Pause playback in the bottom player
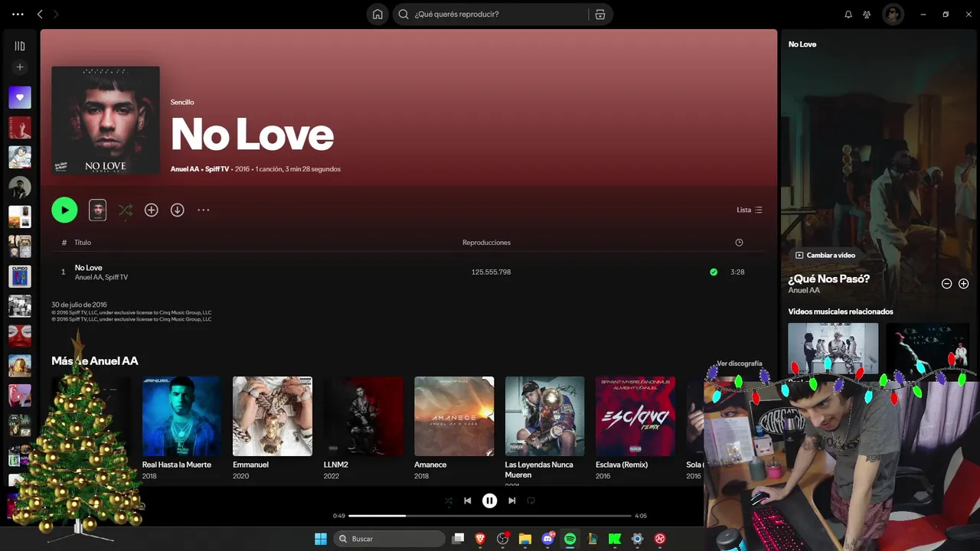Viewport: 980px width, 551px height. [490, 500]
